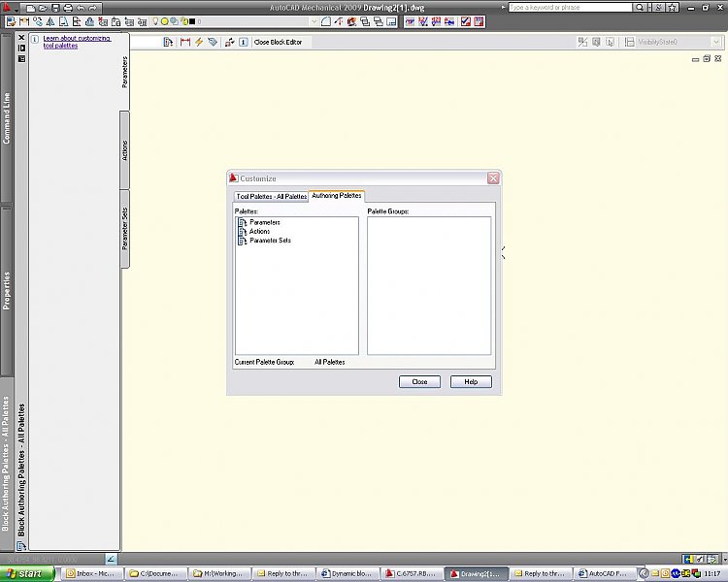
Task: Click the Communication Center satellite icon
Action: coord(658,8)
